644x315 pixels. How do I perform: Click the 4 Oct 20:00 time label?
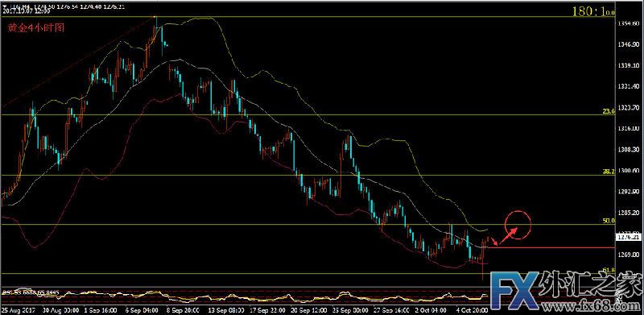pyautogui.click(x=473, y=309)
